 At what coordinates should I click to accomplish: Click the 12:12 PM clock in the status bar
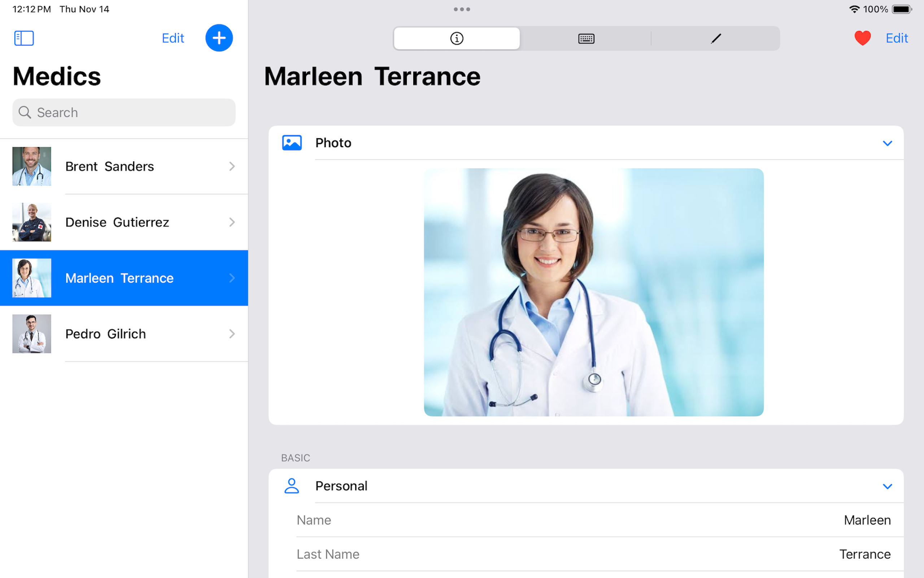(x=32, y=9)
